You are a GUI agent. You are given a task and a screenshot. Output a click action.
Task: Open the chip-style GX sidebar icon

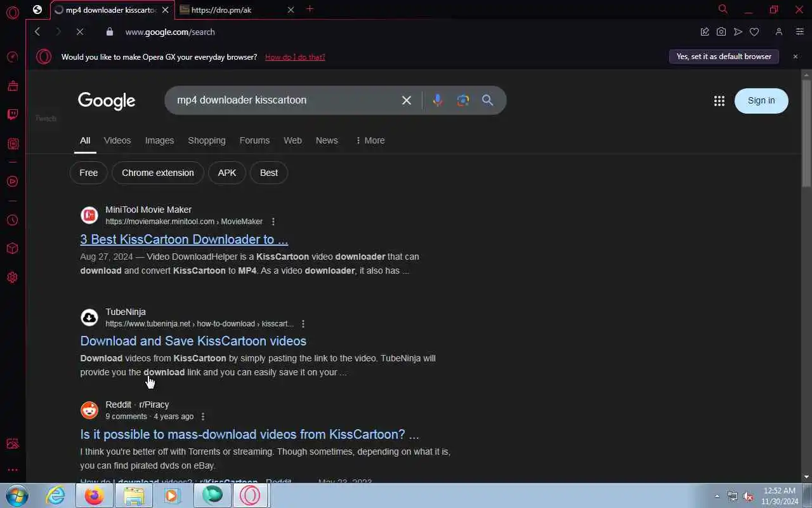[12, 144]
